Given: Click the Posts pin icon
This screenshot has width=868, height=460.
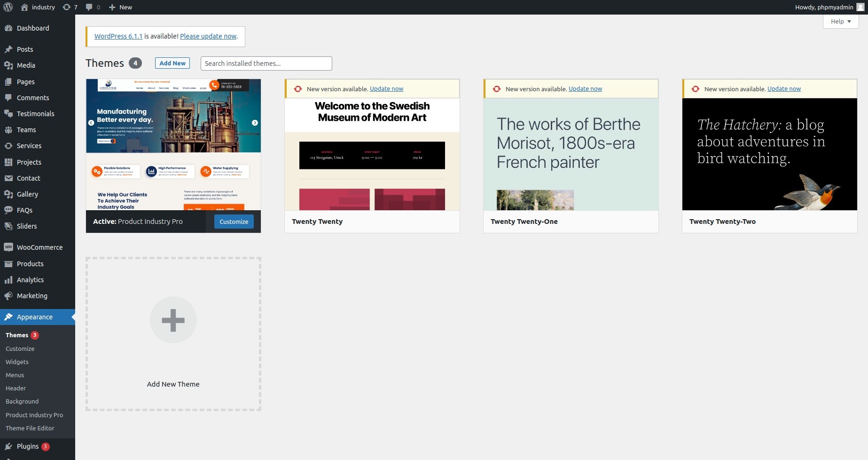Looking at the screenshot, I should pos(8,49).
